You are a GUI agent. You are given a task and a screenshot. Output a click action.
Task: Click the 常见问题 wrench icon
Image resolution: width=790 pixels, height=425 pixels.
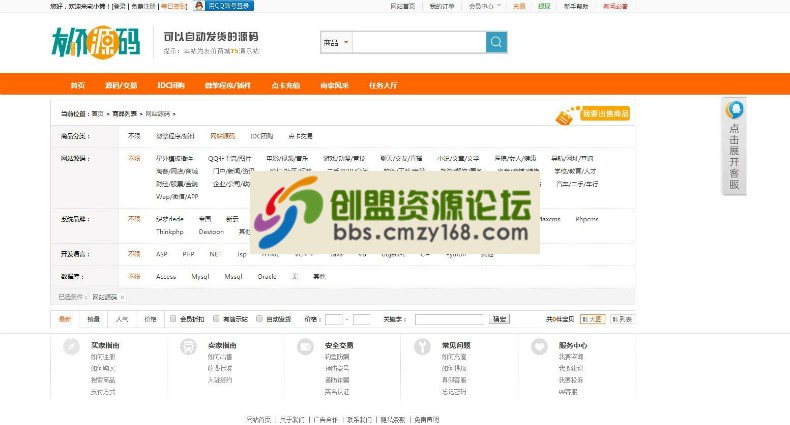pos(422,347)
